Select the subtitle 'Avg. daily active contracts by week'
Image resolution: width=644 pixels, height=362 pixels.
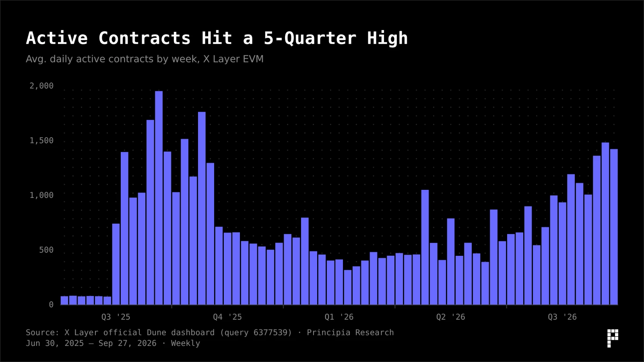tap(111, 59)
